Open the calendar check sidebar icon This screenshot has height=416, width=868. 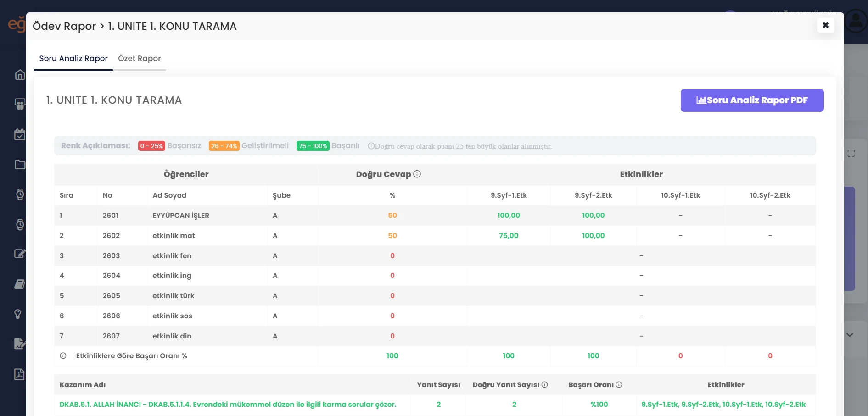20,134
